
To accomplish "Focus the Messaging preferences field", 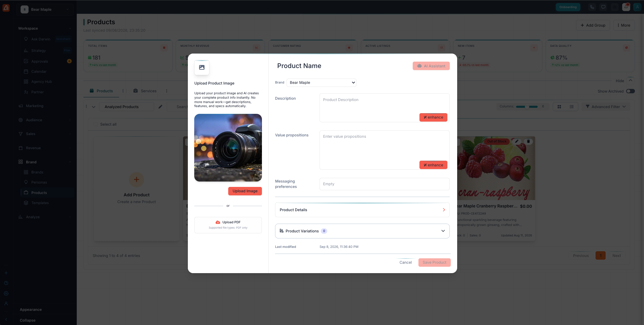I will (x=384, y=184).
